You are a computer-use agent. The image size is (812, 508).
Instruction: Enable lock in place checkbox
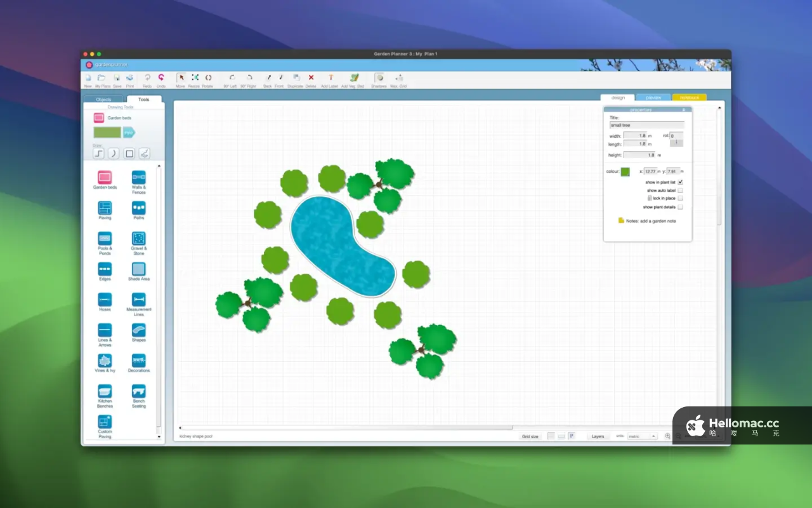pyautogui.click(x=680, y=199)
